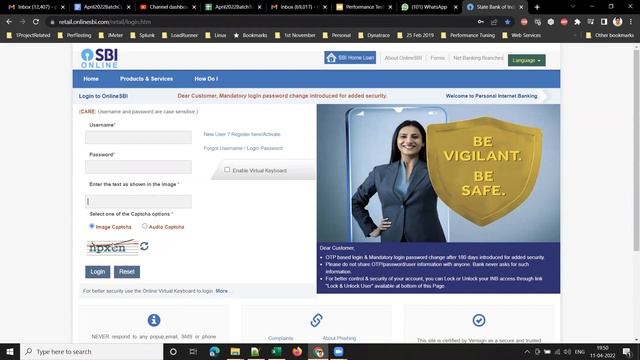640x360 pixels.
Task: Bookmark this page with star icon
Action: coord(507,22)
